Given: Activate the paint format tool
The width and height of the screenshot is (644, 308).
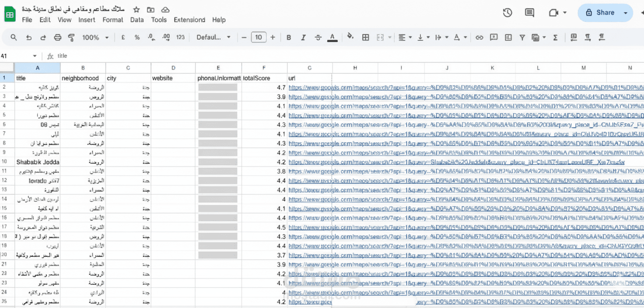Looking at the screenshot, I should 71,38.
